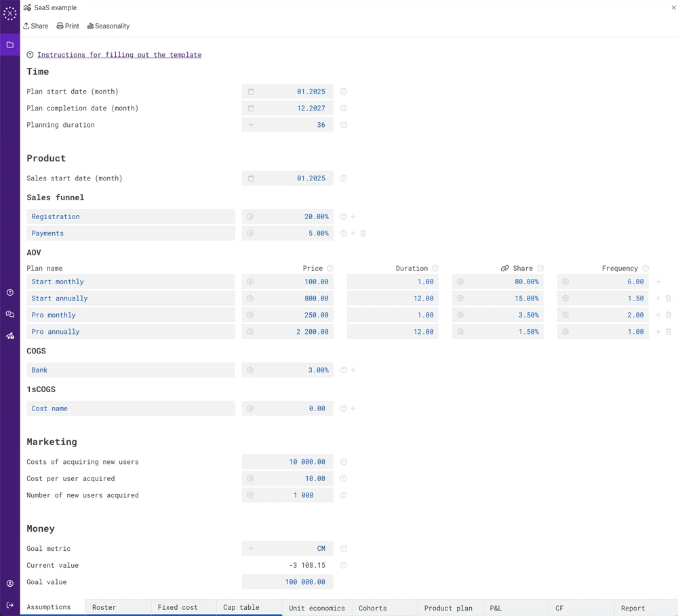Viewport: 678px width, 616px height.
Task: Open the Share option in the toolbar
Action: (x=35, y=26)
